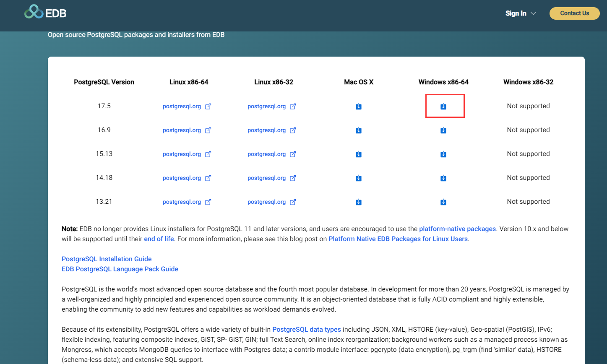Viewport: 607px width, 364px height.
Task: Select the version 13.21 cell
Action: click(104, 202)
